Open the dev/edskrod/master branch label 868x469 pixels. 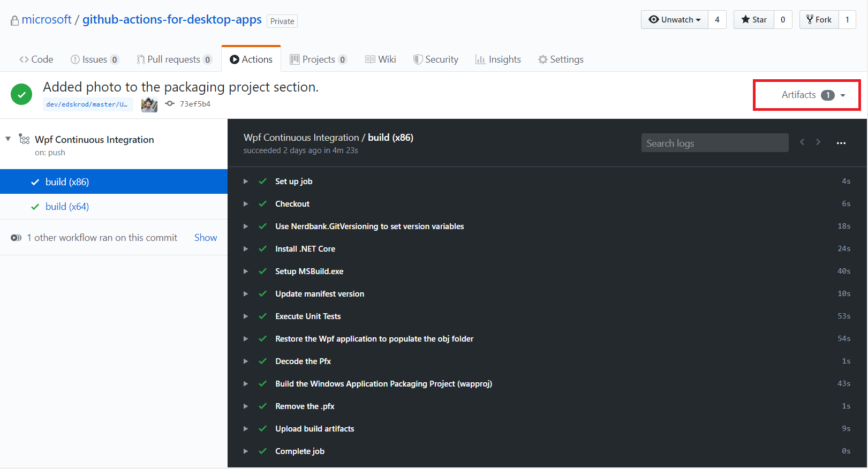(x=87, y=104)
